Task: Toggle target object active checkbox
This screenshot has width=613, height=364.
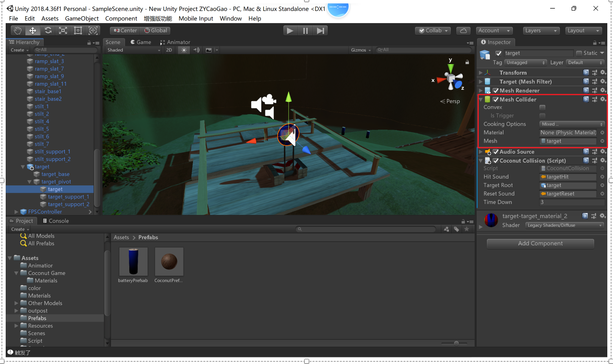Action: pos(499,53)
